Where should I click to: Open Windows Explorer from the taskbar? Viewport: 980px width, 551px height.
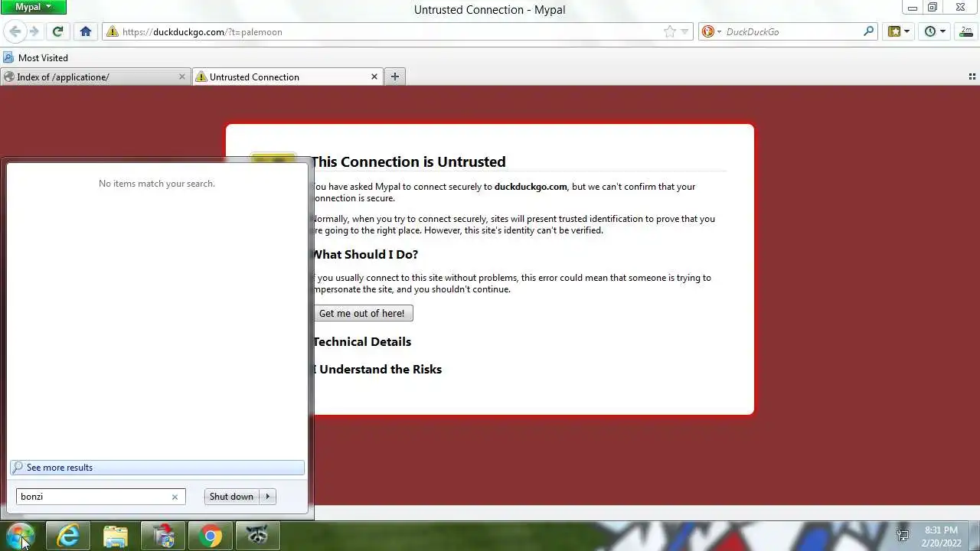tap(116, 536)
